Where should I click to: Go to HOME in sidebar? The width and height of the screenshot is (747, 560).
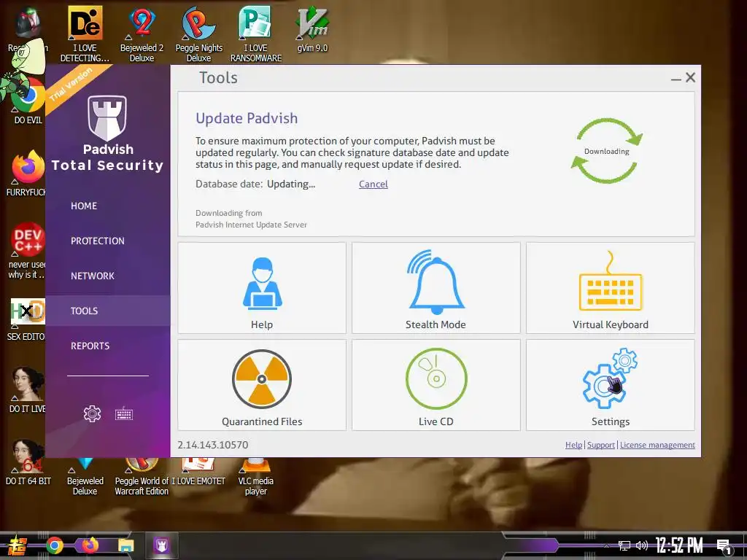point(84,206)
